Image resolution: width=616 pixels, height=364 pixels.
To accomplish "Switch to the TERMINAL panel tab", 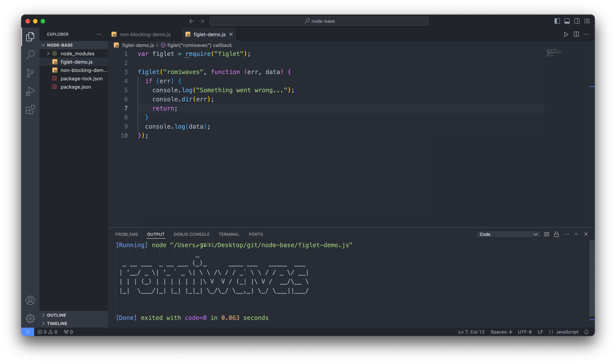I will click(x=229, y=234).
